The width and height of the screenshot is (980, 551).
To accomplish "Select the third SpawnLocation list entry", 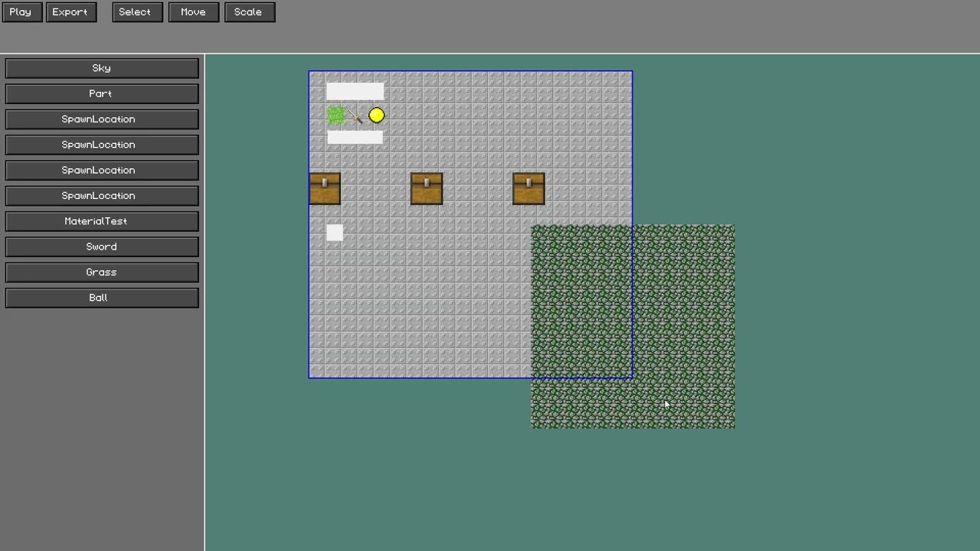I will click(102, 171).
